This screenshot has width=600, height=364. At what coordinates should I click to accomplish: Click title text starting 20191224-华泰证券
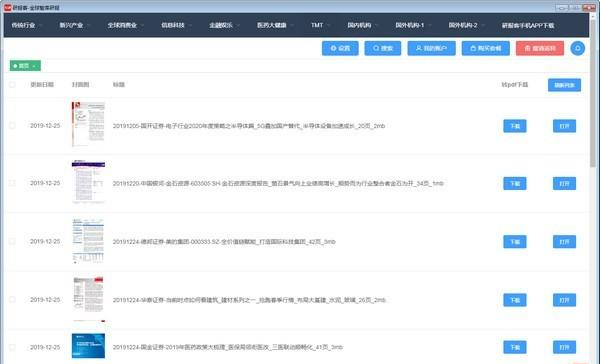(249, 300)
